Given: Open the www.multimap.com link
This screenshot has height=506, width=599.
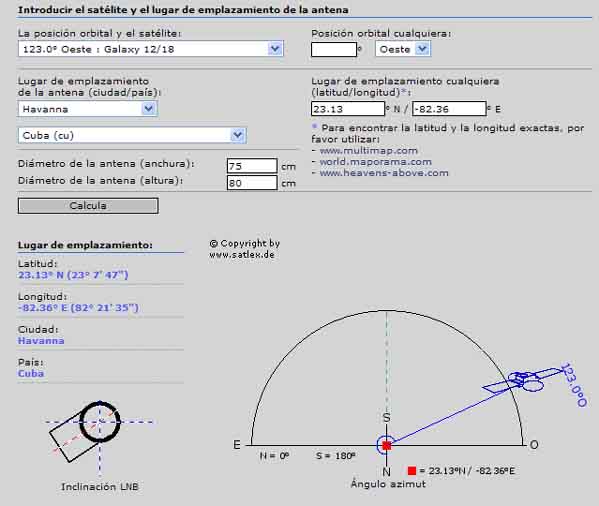Looking at the screenshot, I should tap(369, 150).
